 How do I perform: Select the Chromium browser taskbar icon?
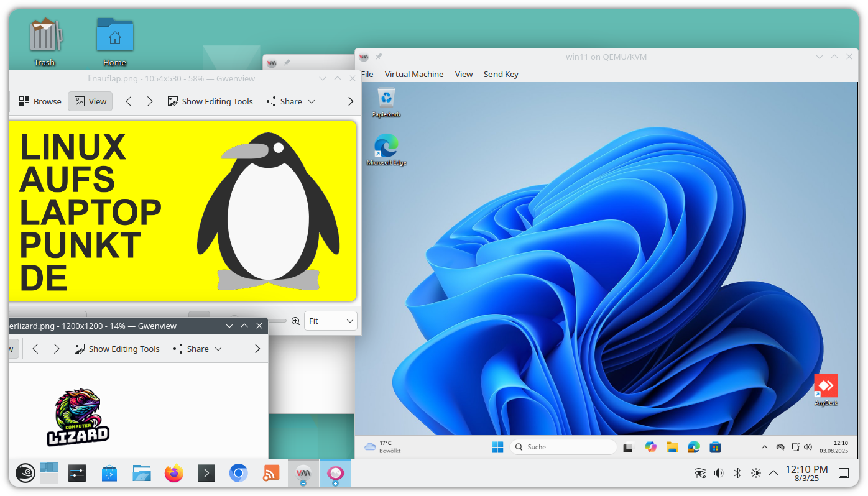coord(238,473)
